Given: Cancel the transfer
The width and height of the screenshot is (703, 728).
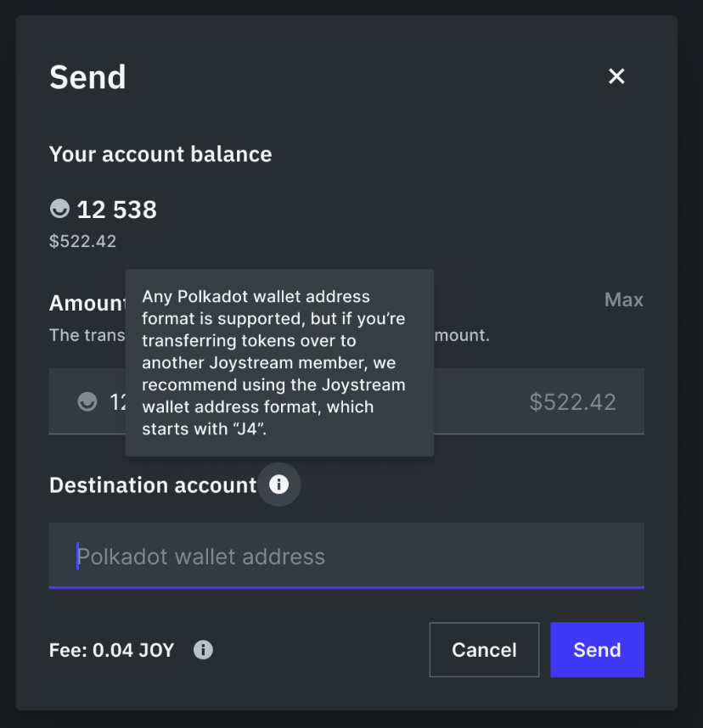Looking at the screenshot, I should pos(484,650).
